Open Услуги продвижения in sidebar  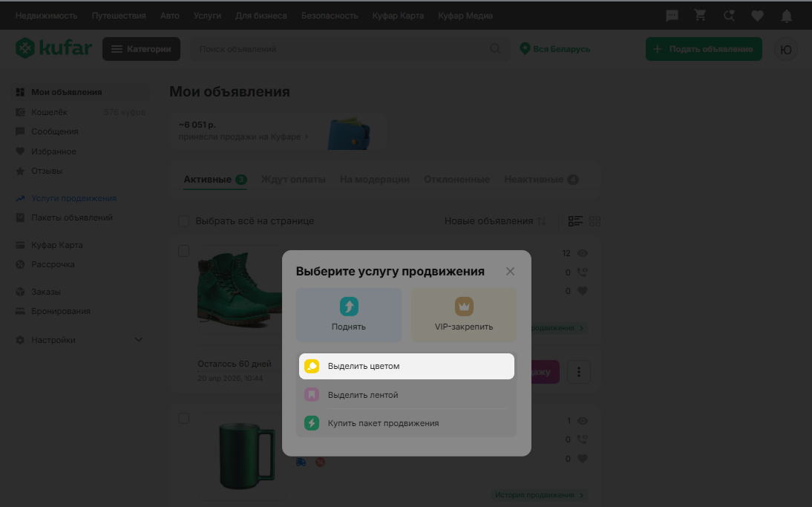tap(81, 198)
